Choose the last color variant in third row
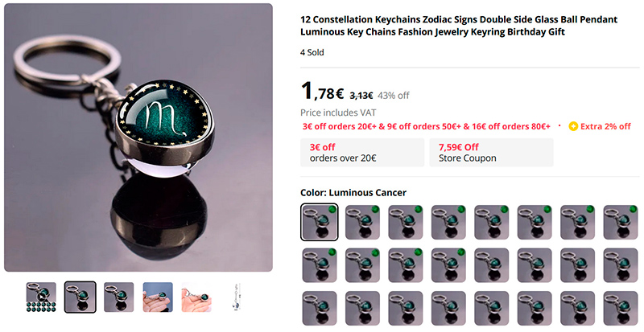 coord(620,308)
